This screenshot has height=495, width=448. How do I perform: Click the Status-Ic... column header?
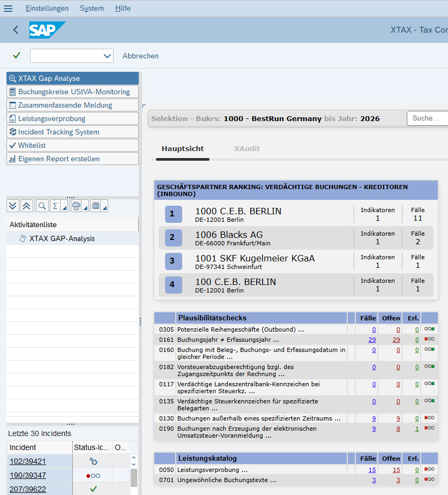pos(92,447)
